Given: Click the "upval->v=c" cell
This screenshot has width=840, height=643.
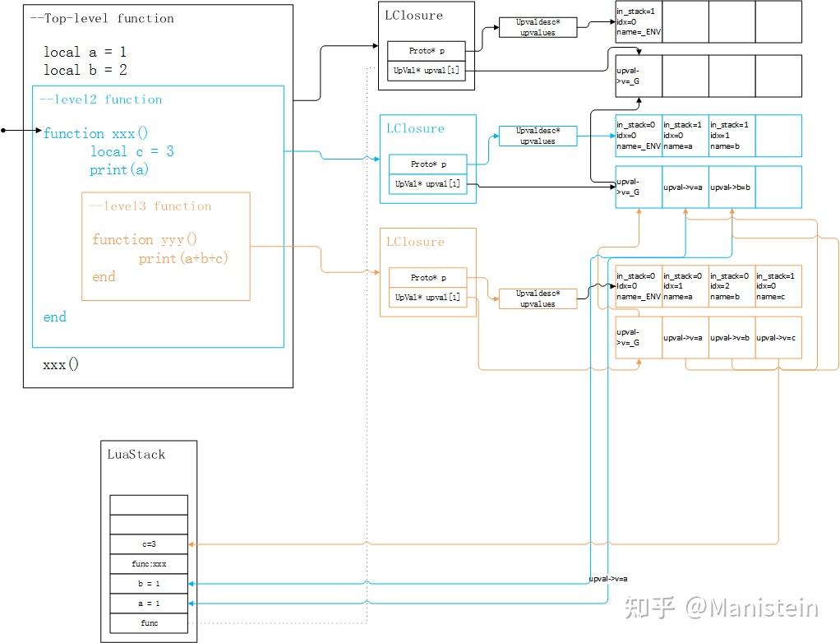Looking at the screenshot, I should click(x=778, y=338).
